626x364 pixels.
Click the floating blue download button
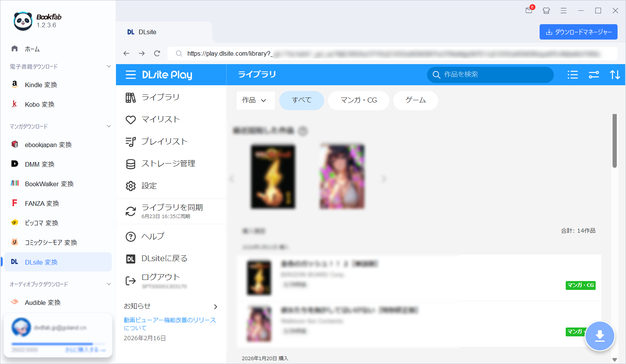[x=600, y=336]
